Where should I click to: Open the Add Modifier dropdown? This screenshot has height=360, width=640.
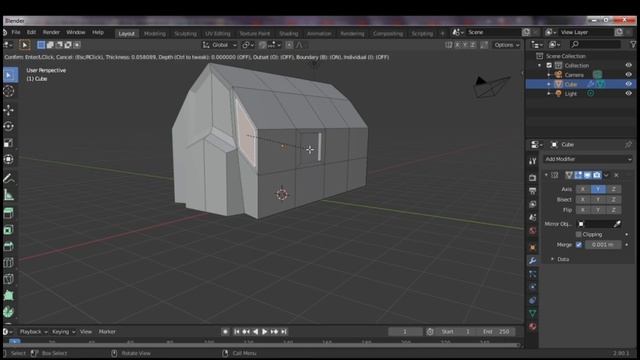click(588, 159)
